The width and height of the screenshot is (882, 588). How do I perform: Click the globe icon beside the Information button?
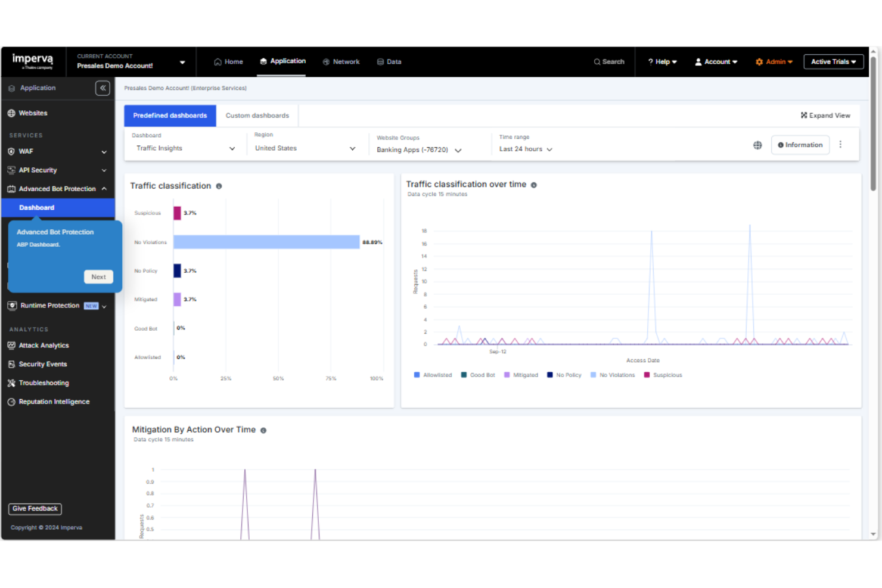[x=757, y=145]
